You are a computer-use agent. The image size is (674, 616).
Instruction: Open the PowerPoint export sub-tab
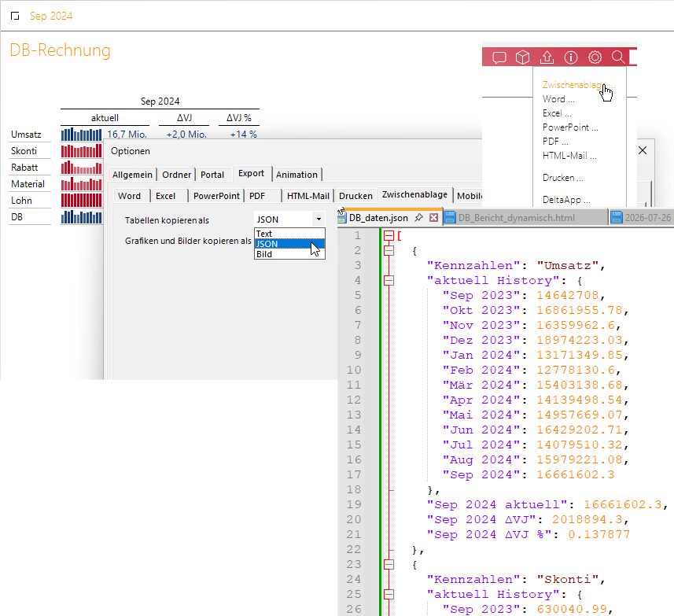pos(216,196)
